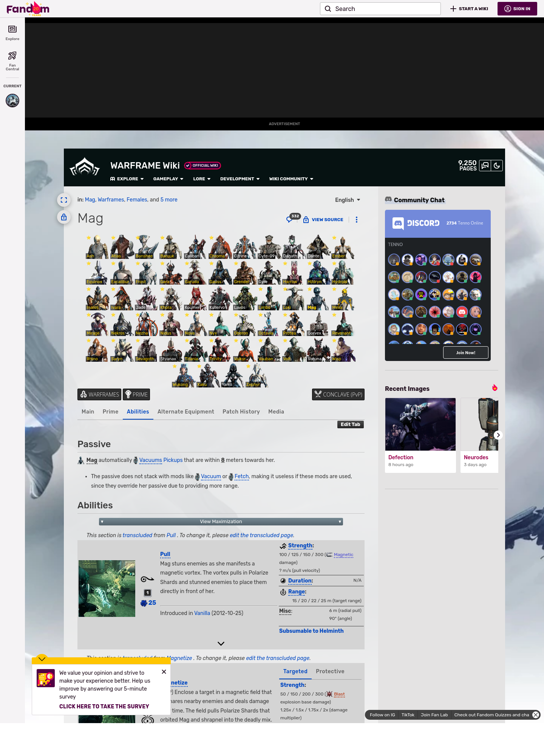Select the Rhino warframe portrait
The image size is (544, 756).
click(97, 350)
